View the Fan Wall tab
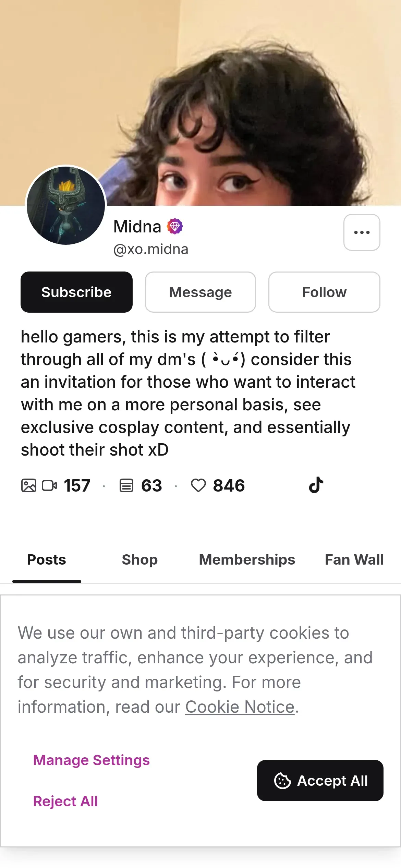Screen dimensions: 401x868 point(354,559)
